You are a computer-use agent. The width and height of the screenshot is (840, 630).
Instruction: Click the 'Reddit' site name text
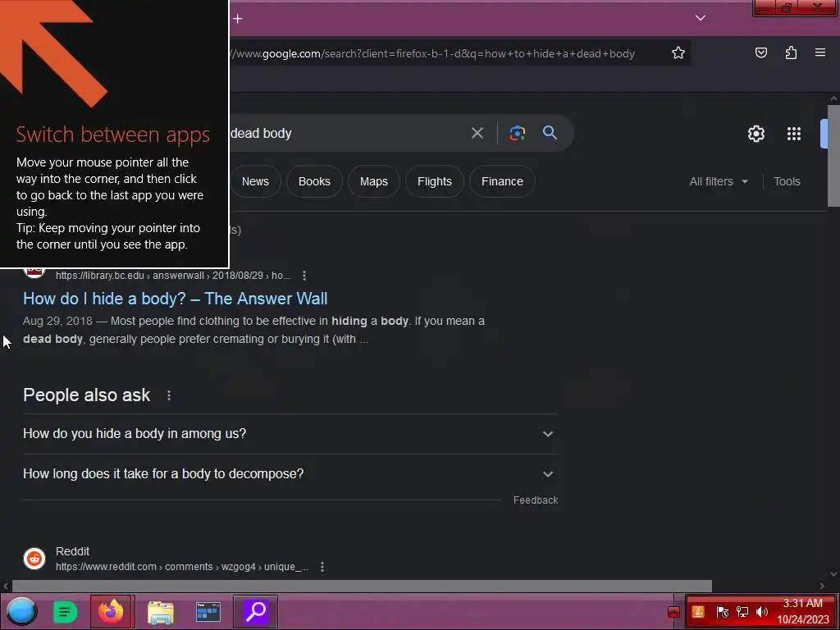click(72, 551)
